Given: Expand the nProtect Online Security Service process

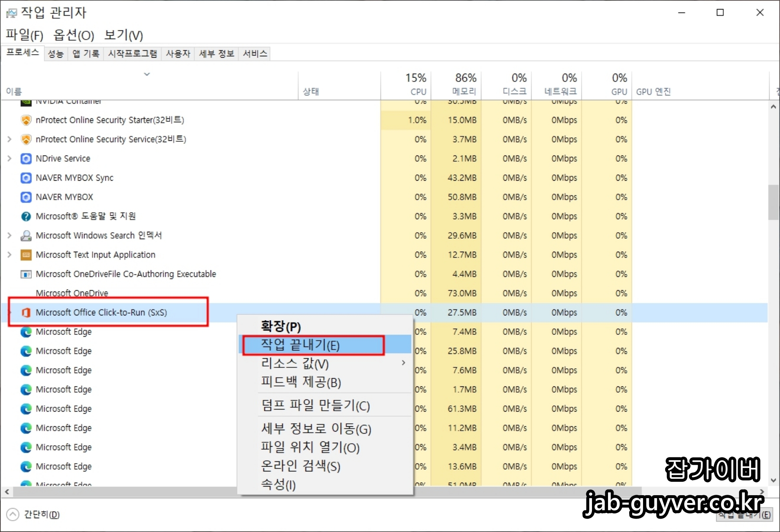Looking at the screenshot, I should [9, 139].
